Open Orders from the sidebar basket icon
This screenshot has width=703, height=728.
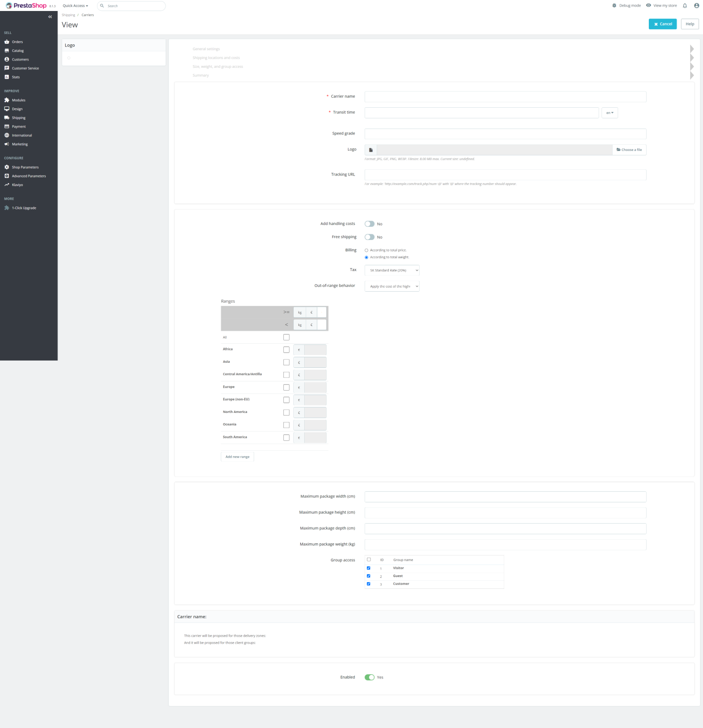click(x=7, y=42)
